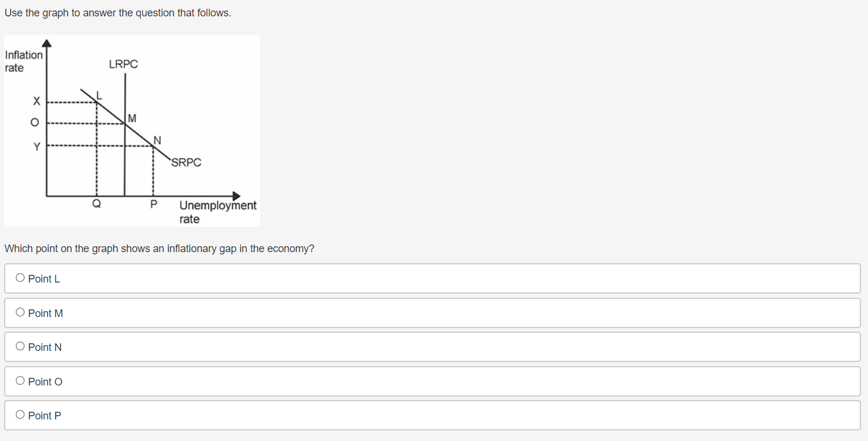Click the Point M answer row
The height and width of the screenshot is (441, 868).
tap(234, 312)
